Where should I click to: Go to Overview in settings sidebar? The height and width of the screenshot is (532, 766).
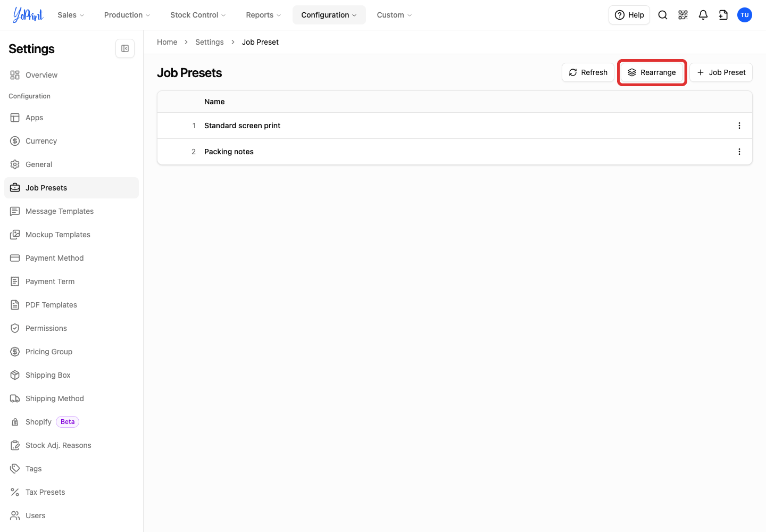pyautogui.click(x=71, y=75)
